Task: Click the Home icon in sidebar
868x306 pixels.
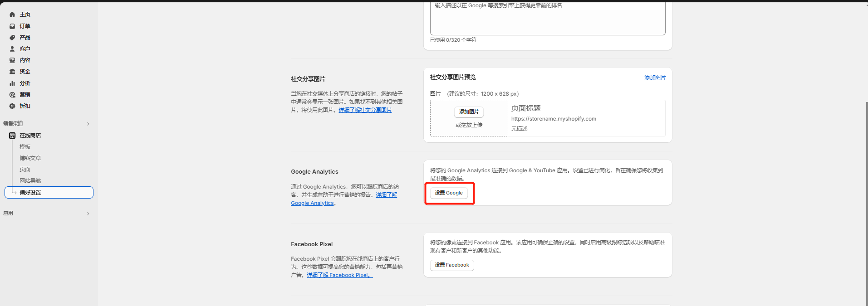Action: 12,15
